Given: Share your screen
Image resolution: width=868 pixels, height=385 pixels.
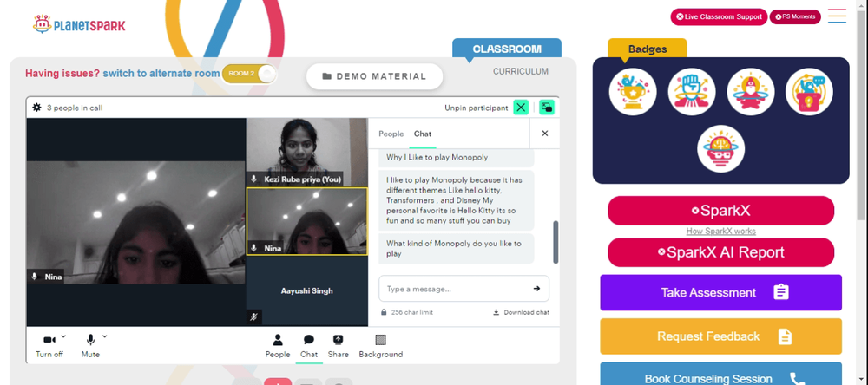Looking at the screenshot, I should click(x=339, y=346).
